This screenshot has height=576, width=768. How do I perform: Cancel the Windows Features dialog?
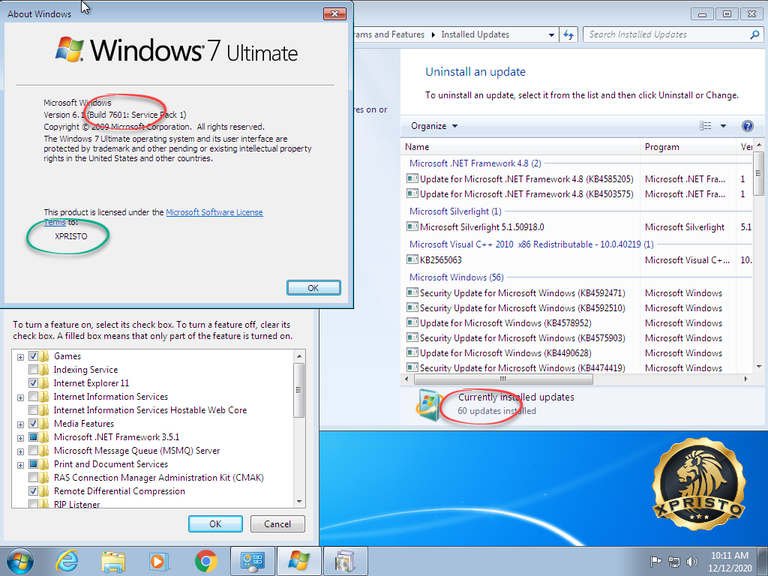pyautogui.click(x=278, y=524)
